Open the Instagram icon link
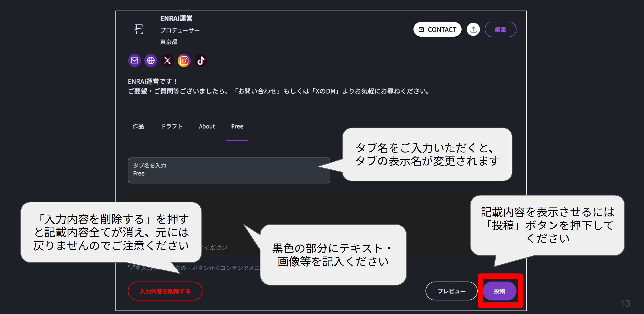644x314 pixels. tap(184, 61)
